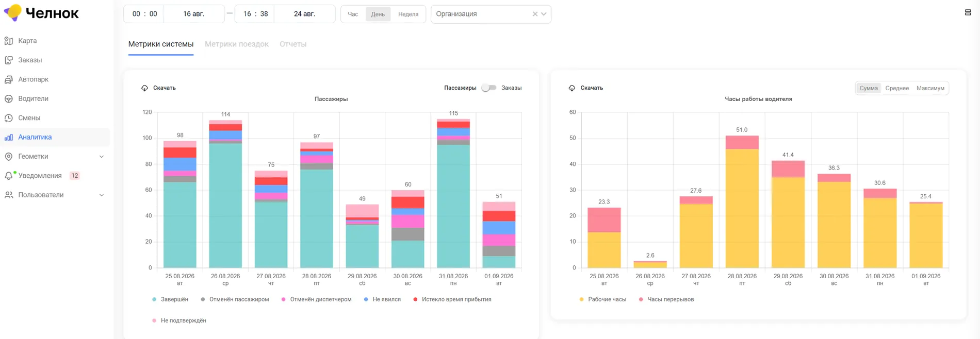Click the Пользователи people icon
The image size is (980, 339).
9,195
